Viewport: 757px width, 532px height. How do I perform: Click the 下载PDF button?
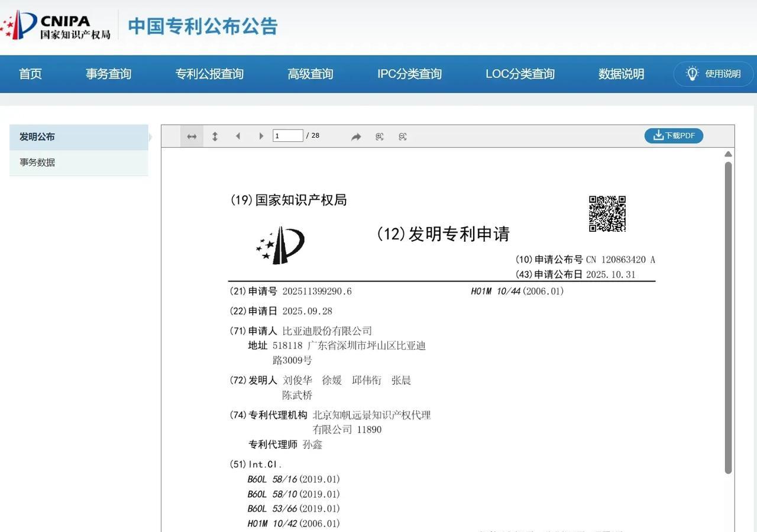click(674, 135)
